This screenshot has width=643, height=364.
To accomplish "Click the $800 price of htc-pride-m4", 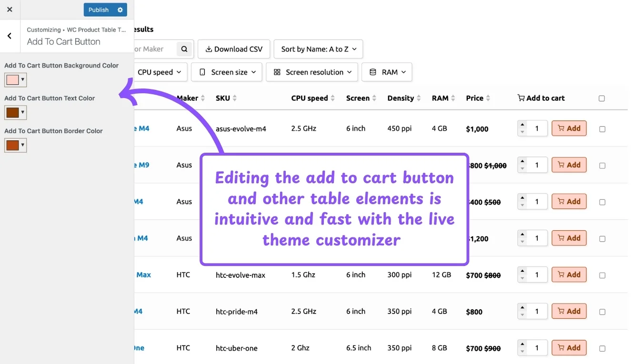I will pyautogui.click(x=474, y=312).
